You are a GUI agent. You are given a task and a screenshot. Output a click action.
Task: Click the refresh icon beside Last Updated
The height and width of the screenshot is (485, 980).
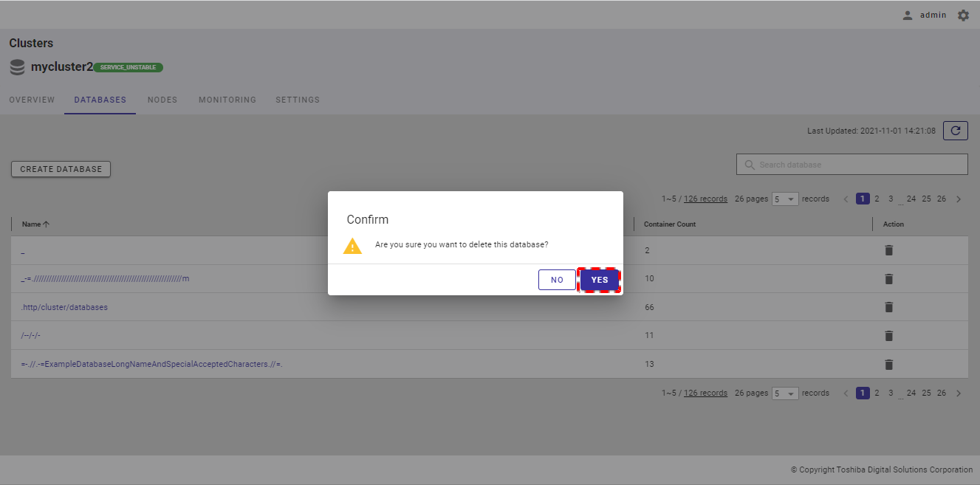tap(955, 131)
